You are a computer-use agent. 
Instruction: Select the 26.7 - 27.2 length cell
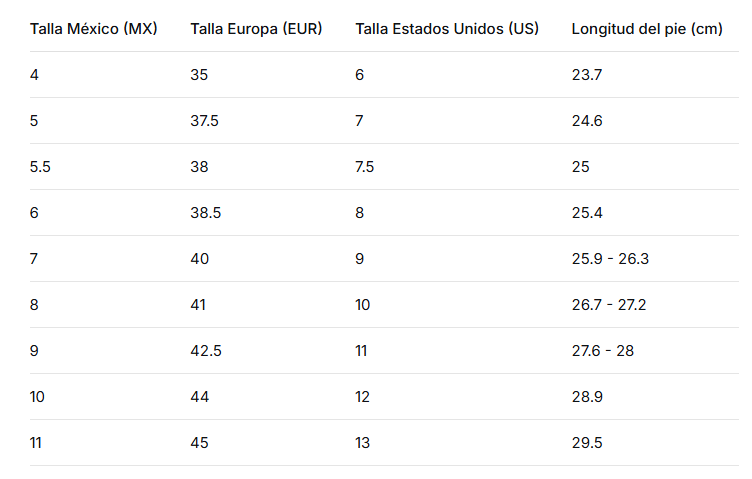[x=609, y=305]
